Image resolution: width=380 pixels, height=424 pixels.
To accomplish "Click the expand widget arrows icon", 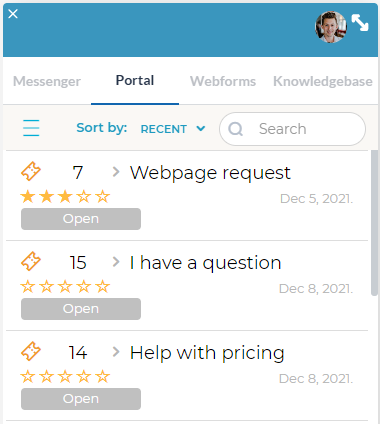I will 360,23.
